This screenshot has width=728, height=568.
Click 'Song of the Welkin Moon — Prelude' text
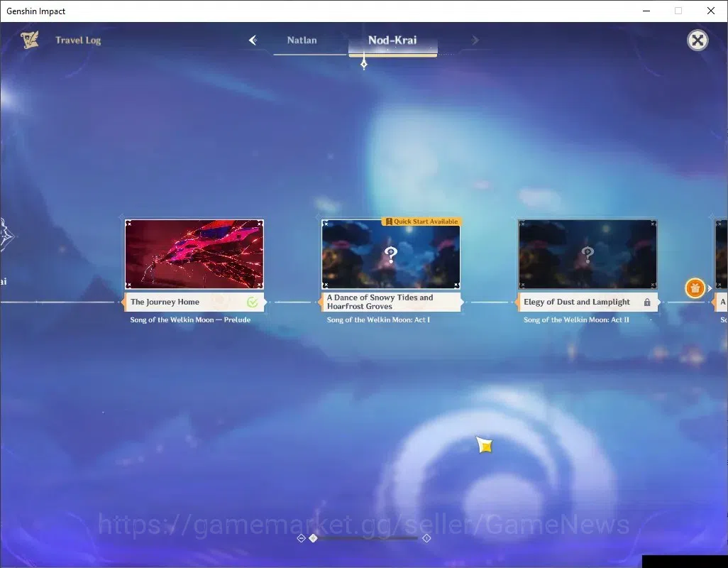[x=190, y=319]
